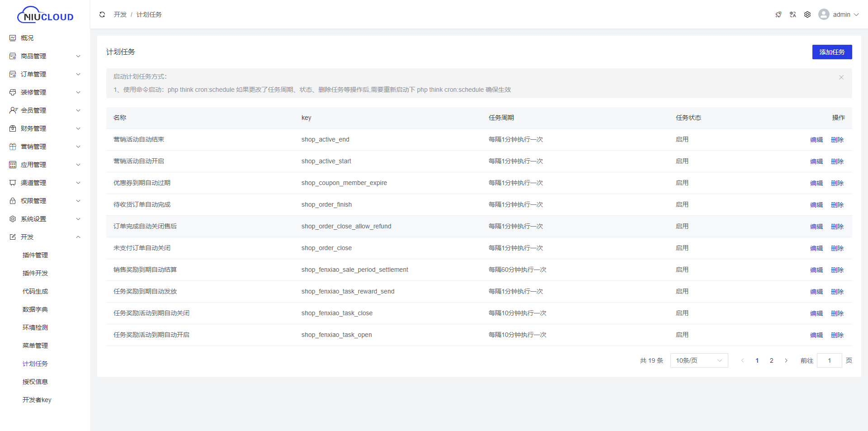Click the go-to page number field
Viewport: 868px width, 431px height.
(x=829, y=360)
